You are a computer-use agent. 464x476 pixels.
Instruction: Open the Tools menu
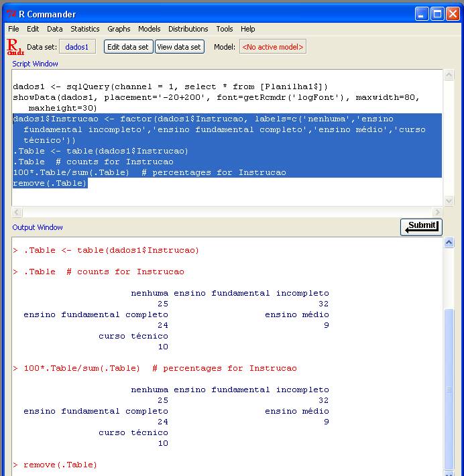225,29
